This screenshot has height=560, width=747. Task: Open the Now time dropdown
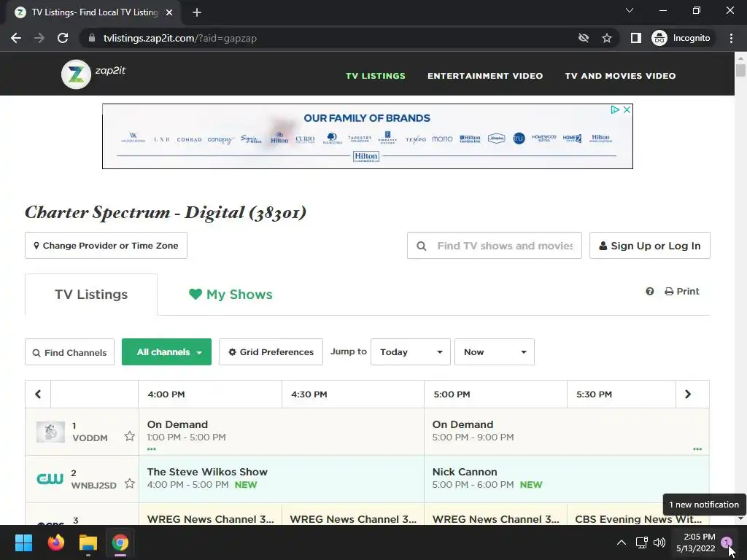coord(495,352)
